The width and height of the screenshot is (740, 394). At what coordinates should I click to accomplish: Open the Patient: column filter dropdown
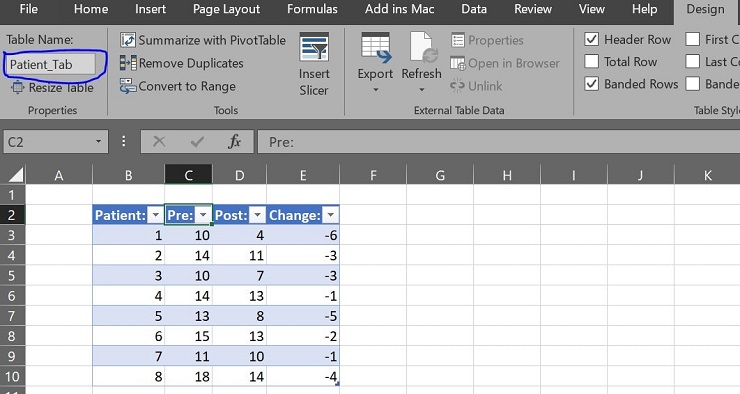point(155,215)
